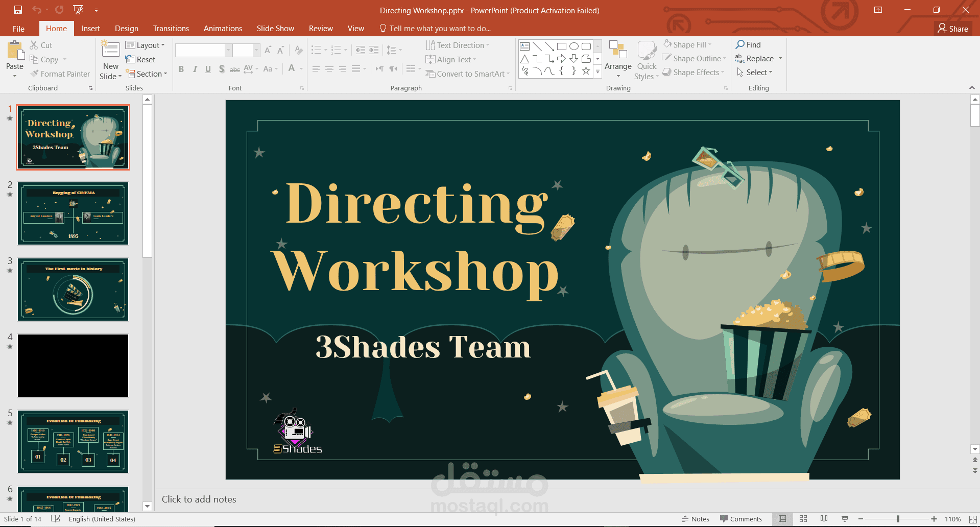Image resolution: width=980 pixels, height=527 pixels.
Task: Select the rectangle shape in the shapes gallery
Action: (561, 46)
